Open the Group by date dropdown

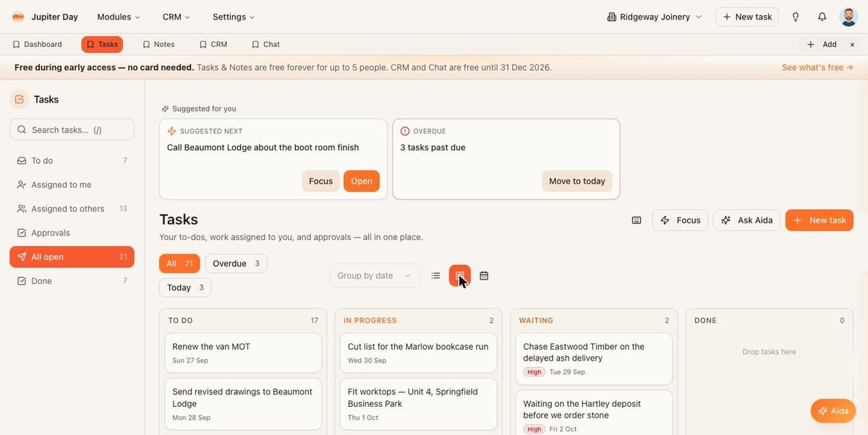coord(375,275)
